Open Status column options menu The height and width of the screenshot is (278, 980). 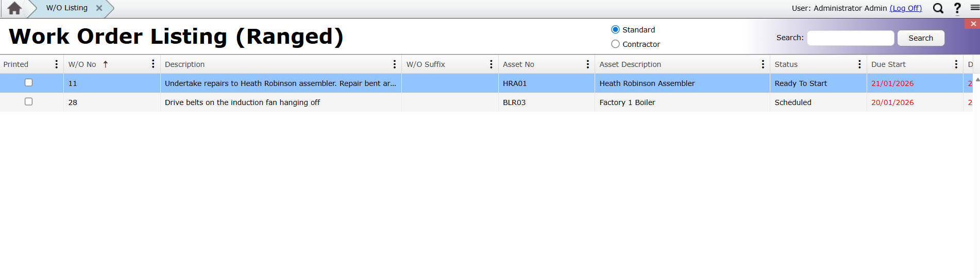point(859,64)
